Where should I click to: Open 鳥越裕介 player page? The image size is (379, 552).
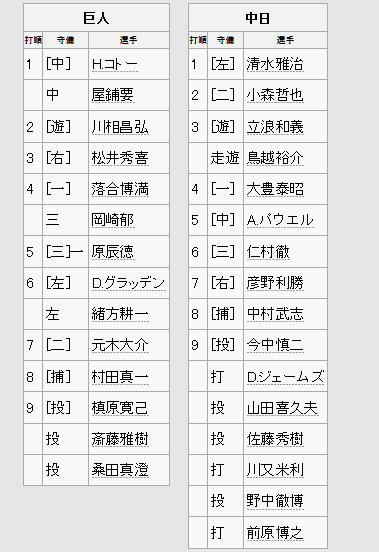pos(275,158)
